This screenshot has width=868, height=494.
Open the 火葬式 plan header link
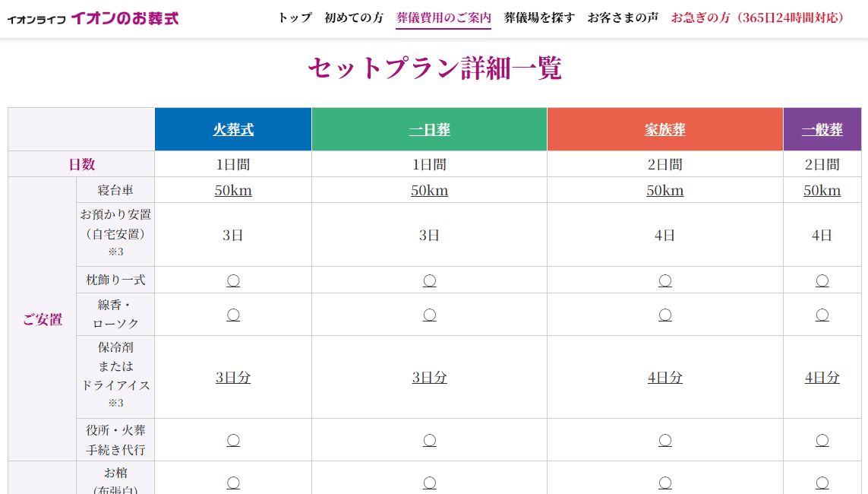pyautogui.click(x=233, y=130)
